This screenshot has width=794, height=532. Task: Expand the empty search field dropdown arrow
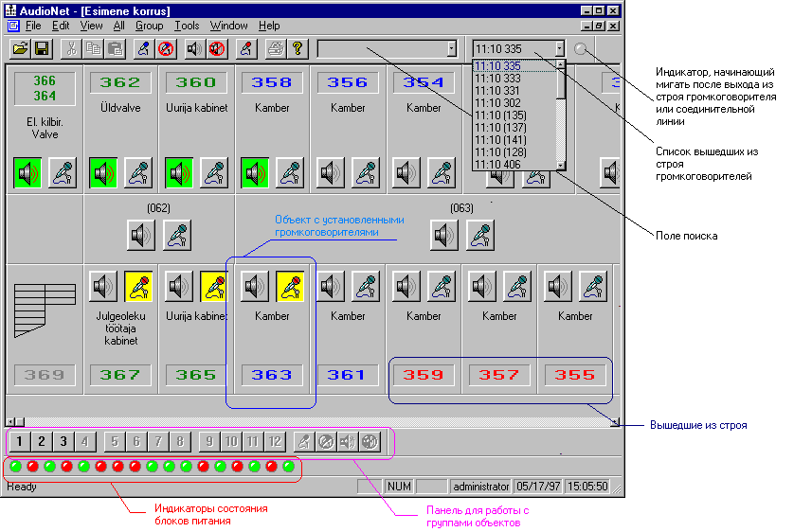click(x=451, y=49)
